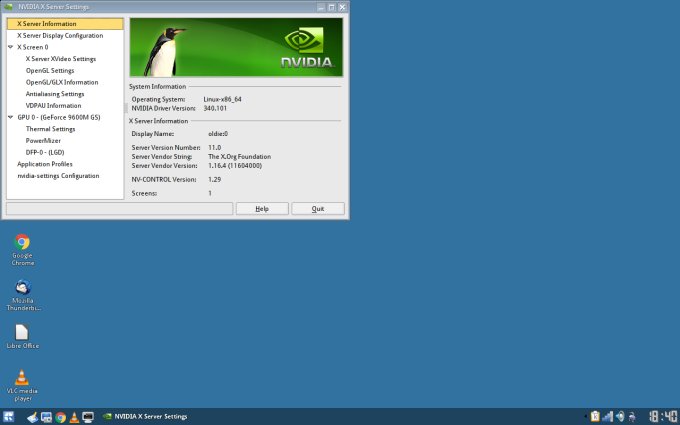Click the status bar field beside Help
This screenshot has height=425, width=680.
[119, 209]
